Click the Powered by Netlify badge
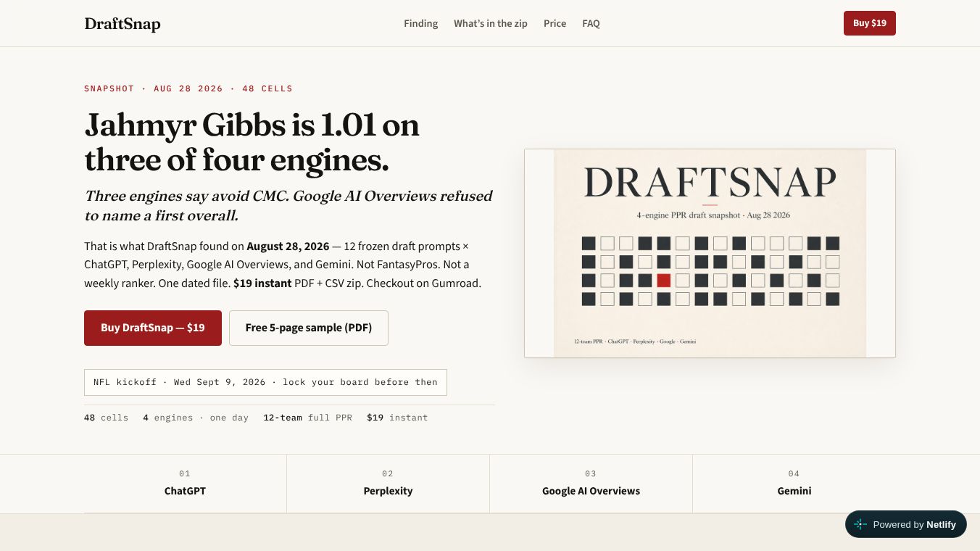The width and height of the screenshot is (980, 551). [906, 524]
